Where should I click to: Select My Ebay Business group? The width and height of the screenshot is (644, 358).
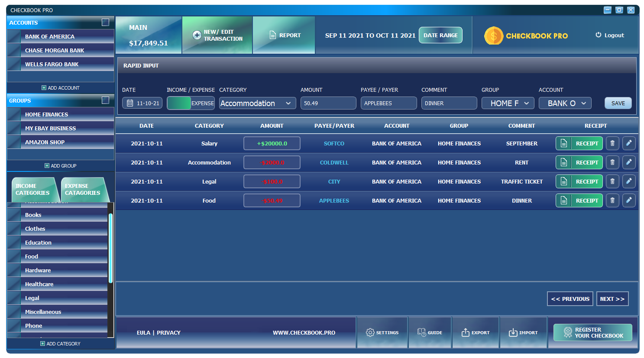[61, 128]
